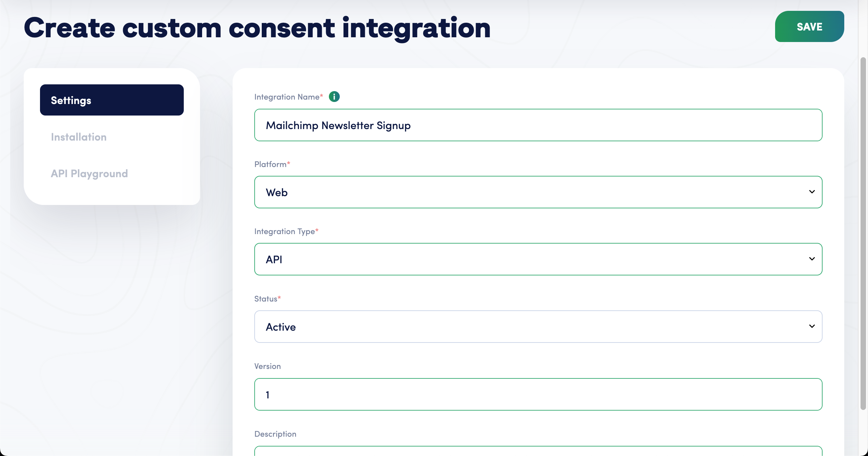This screenshot has height=456, width=868.
Task: Click into the Version input field
Action: (538, 394)
